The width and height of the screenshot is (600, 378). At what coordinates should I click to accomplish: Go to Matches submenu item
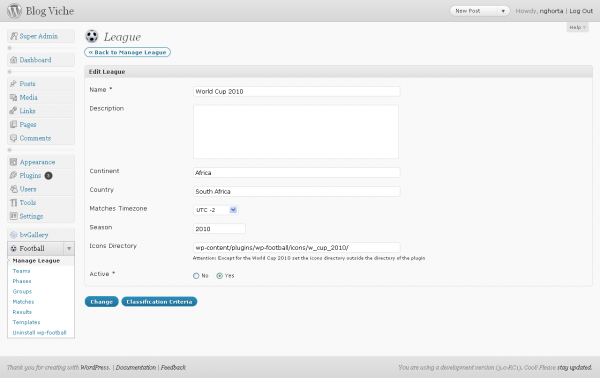[x=23, y=302]
